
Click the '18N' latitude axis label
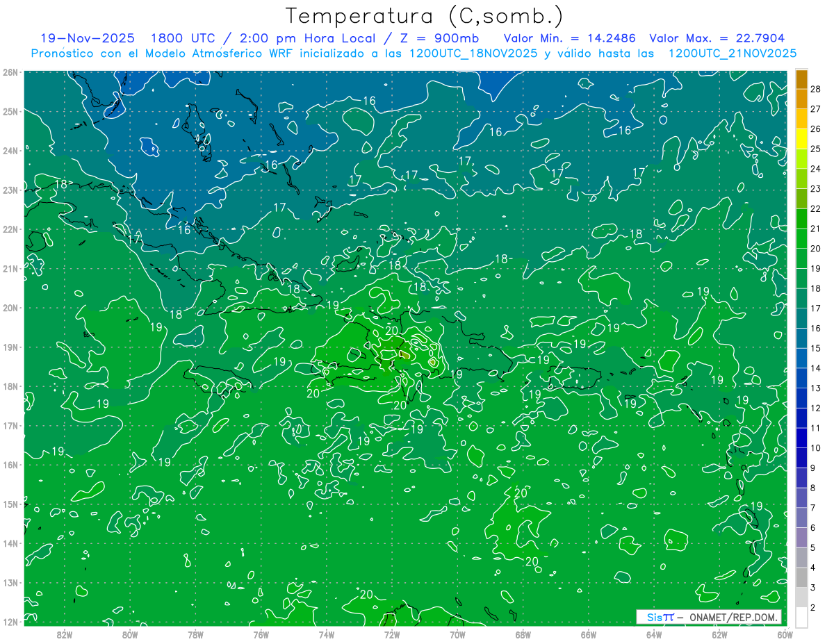pos(10,386)
